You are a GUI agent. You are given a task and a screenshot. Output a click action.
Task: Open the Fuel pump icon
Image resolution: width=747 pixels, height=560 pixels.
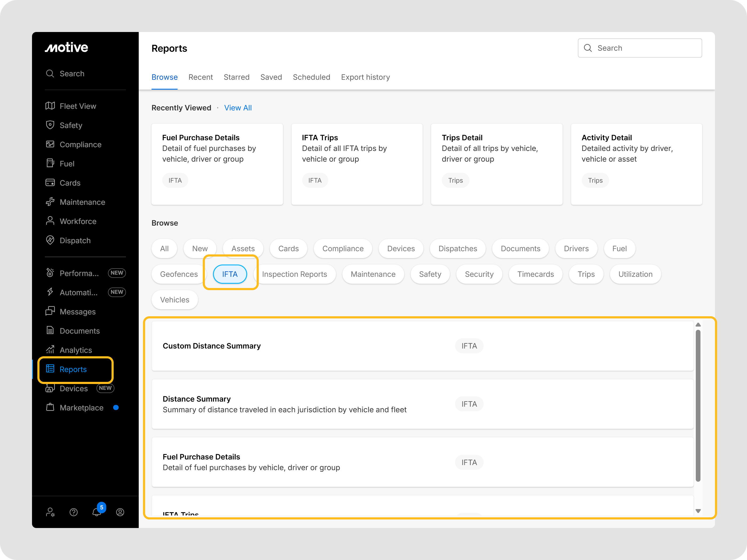(50, 163)
